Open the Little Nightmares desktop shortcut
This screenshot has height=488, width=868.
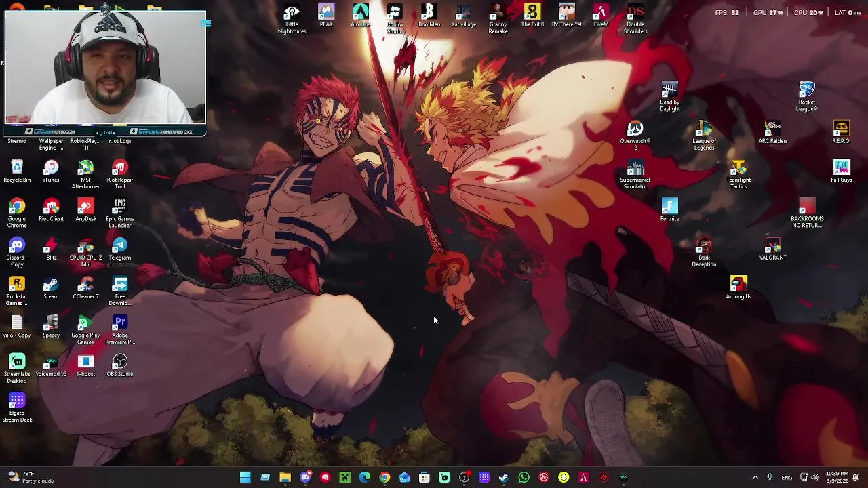[292, 19]
